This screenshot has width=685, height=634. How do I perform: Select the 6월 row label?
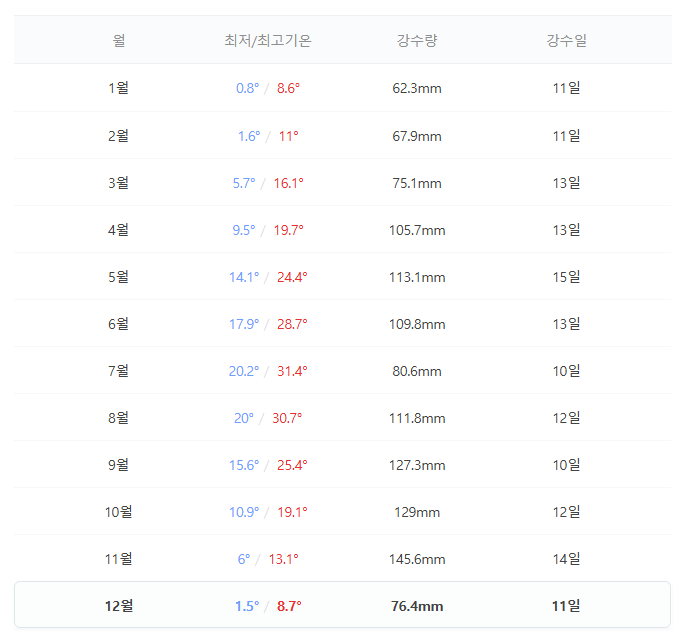click(x=118, y=324)
